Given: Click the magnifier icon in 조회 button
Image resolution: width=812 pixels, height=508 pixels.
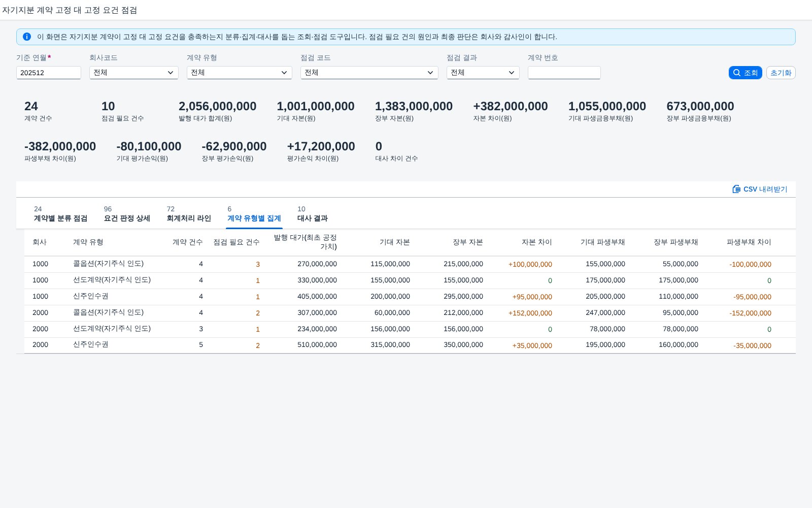Looking at the screenshot, I should click(737, 73).
